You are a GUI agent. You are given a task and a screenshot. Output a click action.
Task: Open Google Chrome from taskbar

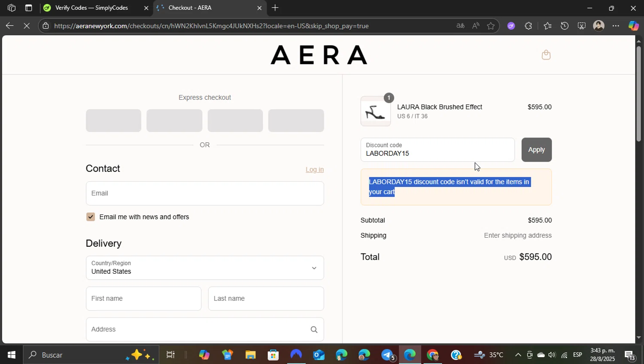pyautogui.click(x=432, y=355)
